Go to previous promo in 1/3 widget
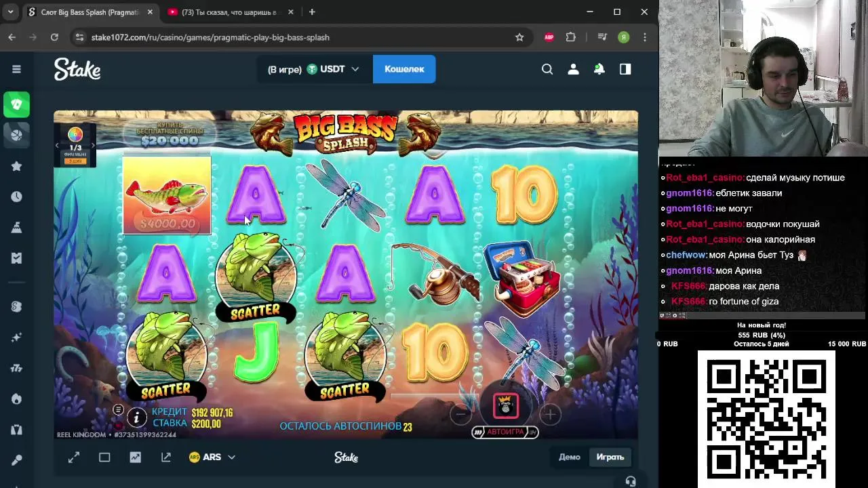 tap(58, 146)
